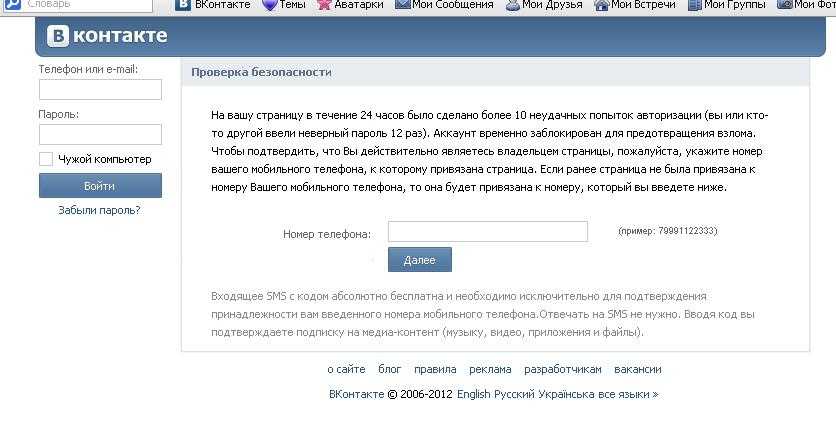Open the Аватарки bookmark
The height and width of the screenshot is (439, 836).
pos(350,5)
